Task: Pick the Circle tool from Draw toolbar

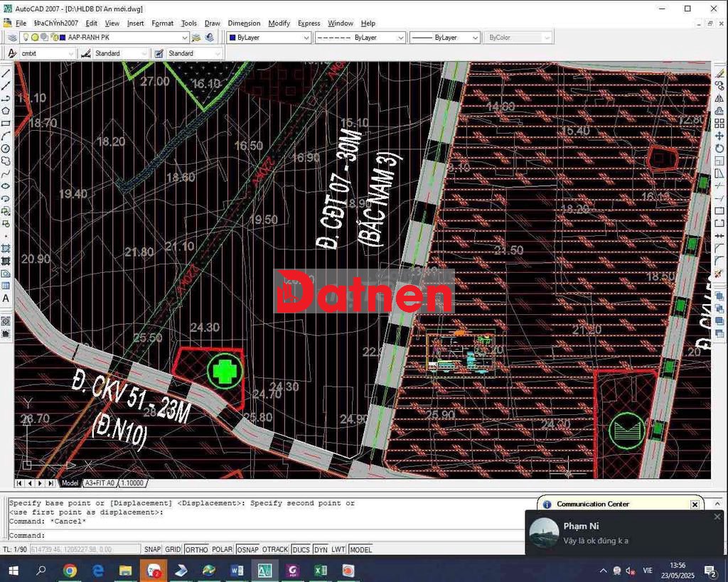Action: tap(6, 149)
